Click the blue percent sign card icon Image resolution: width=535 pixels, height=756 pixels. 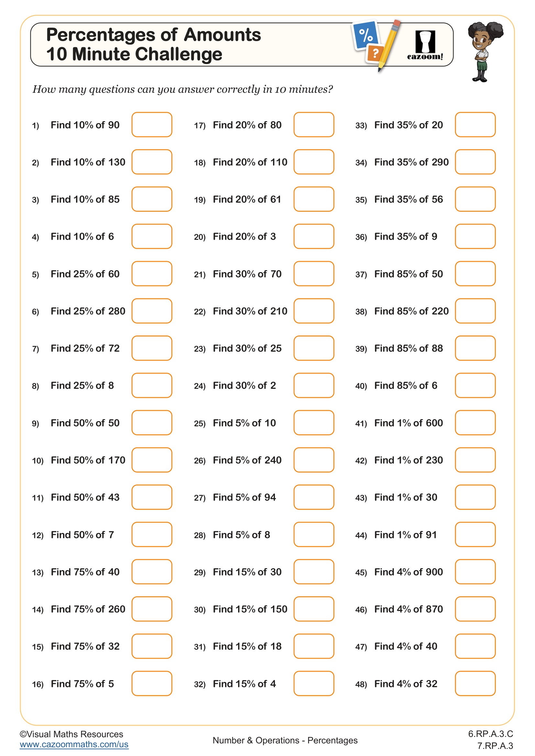point(365,35)
